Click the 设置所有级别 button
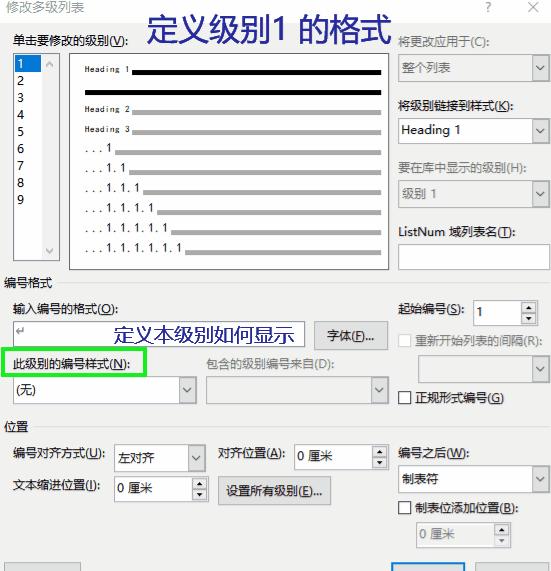Screen dimensions: 551x571 (x=274, y=491)
